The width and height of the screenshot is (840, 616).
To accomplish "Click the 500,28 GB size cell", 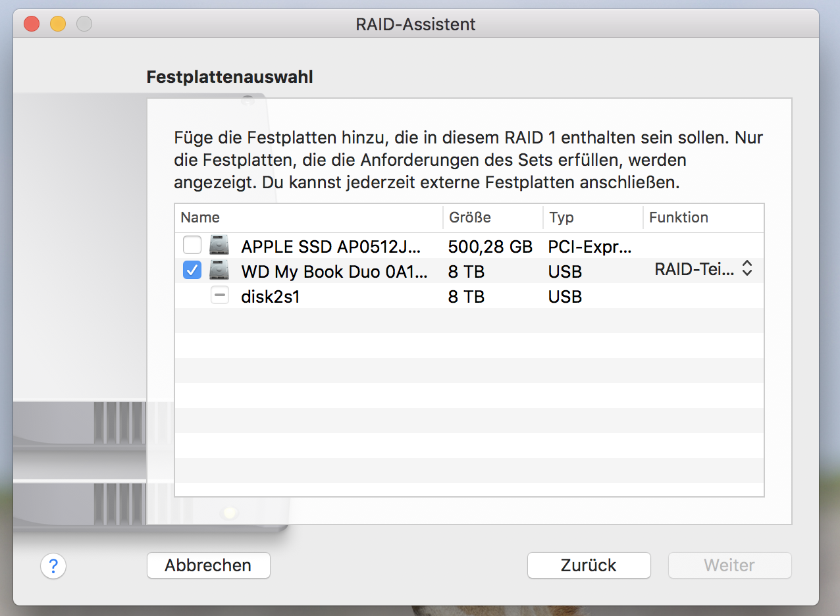I will click(490, 247).
